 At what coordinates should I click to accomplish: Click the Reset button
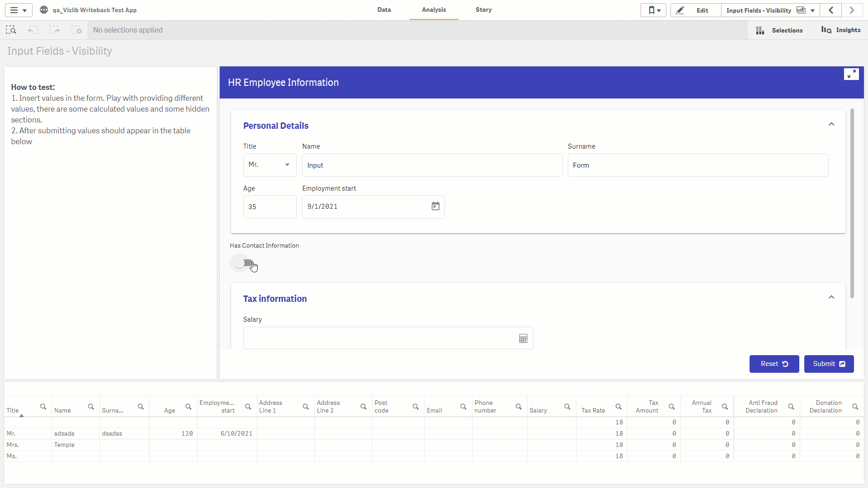tap(774, 364)
